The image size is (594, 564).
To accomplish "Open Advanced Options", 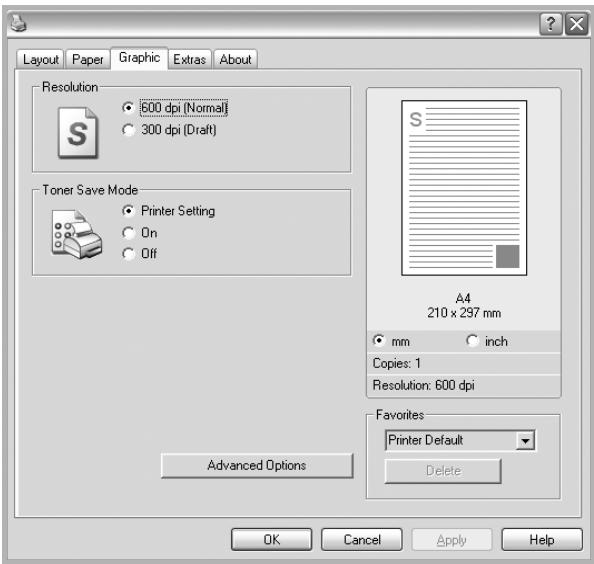I will (x=257, y=466).
